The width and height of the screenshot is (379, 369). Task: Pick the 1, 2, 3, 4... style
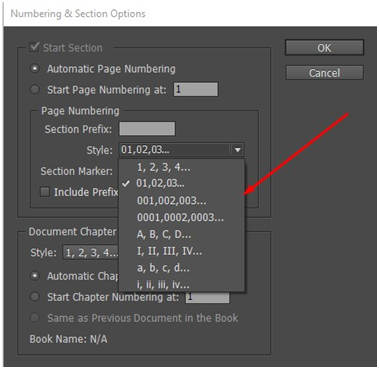[x=182, y=167]
